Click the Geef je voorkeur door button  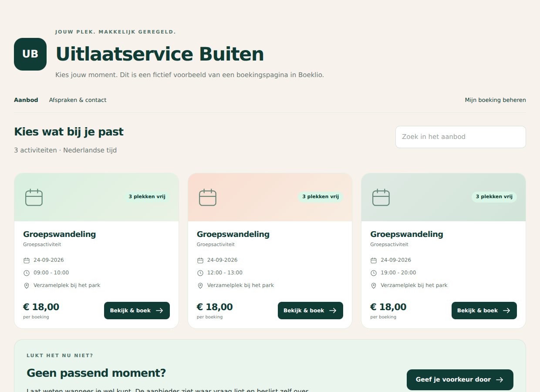click(x=460, y=380)
